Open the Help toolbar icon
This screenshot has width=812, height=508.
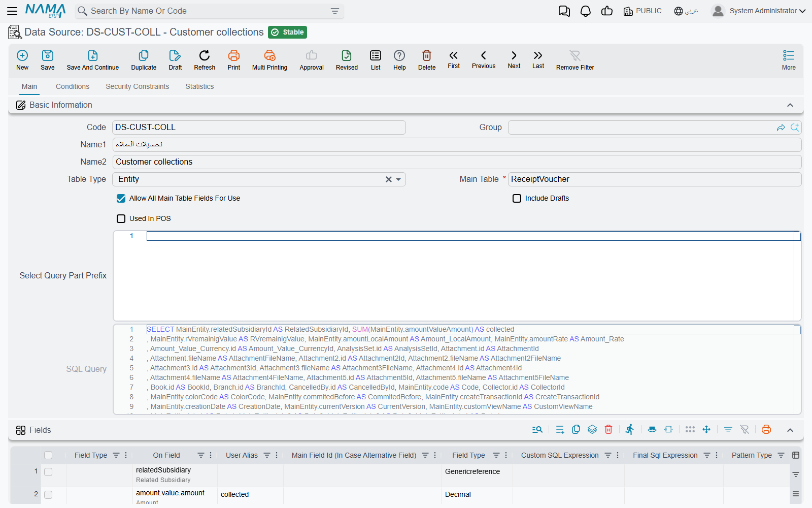point(399,59)
